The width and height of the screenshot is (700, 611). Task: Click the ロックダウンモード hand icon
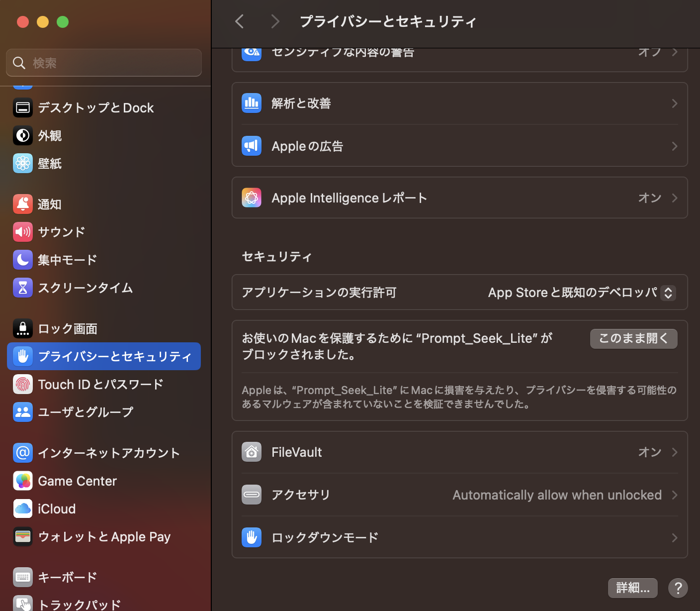click(x=252, y=537)
